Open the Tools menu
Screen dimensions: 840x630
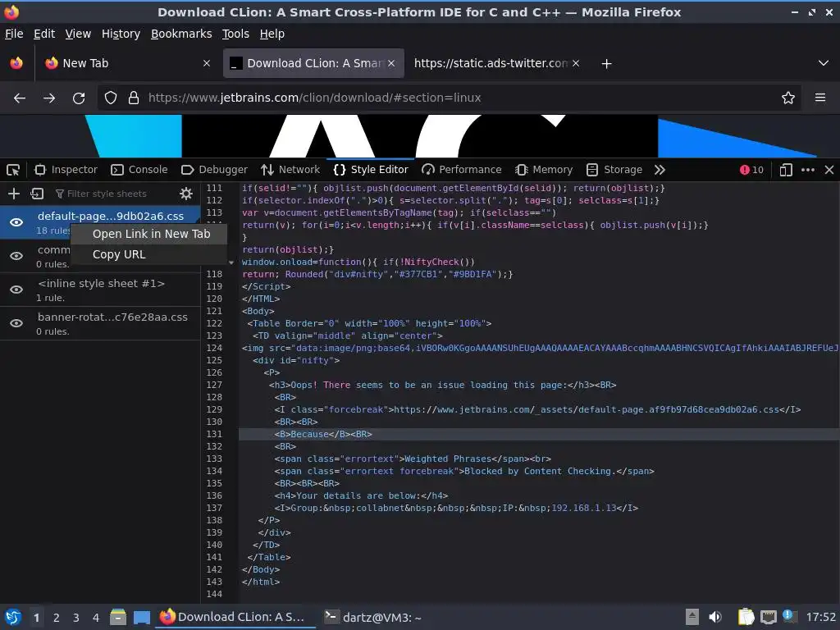click(235, 34)
